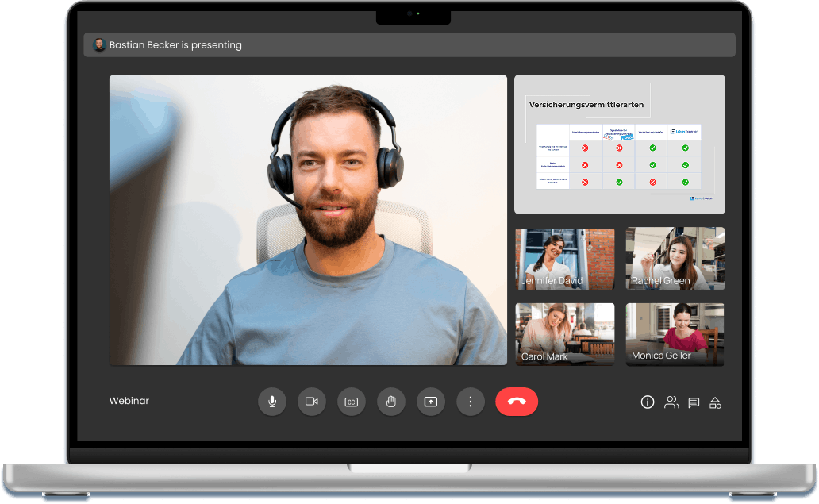Open the three-dot more options menu

tap(471, 402)
